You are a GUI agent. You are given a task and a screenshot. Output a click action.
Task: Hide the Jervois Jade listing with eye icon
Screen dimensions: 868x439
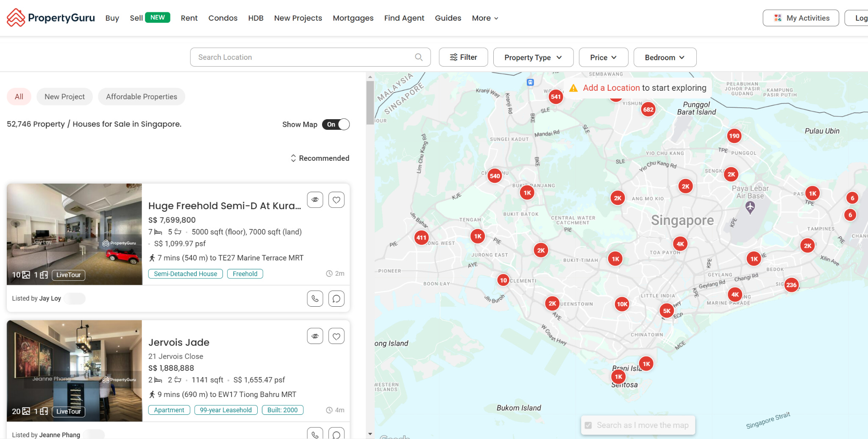pos(314,336)
